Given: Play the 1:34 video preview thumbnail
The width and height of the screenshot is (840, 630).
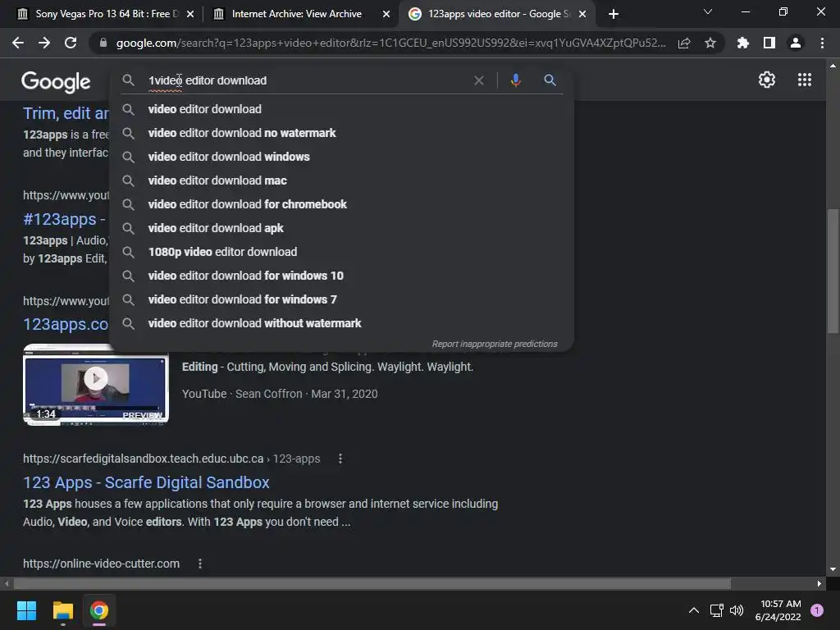Looking at the screenshot, I should click(x=96, y=384).
